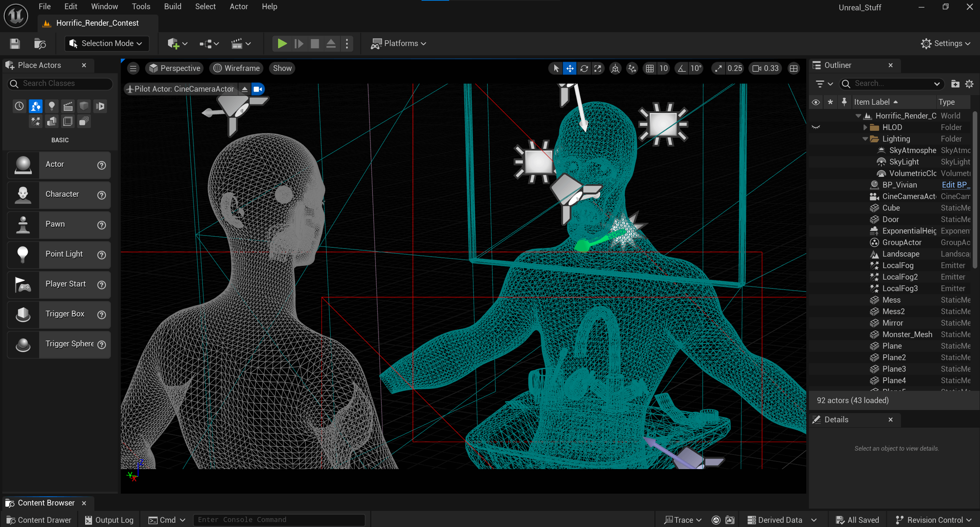Cycle the transform gizmo coordinate system icon

(615, 68)
